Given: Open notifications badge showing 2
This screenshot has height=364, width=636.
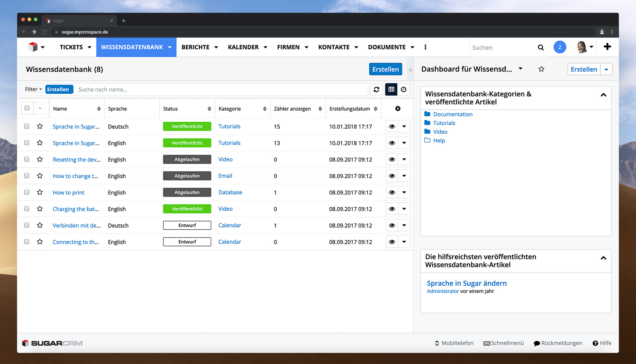Looking at the screenshot, I should 559,47.
